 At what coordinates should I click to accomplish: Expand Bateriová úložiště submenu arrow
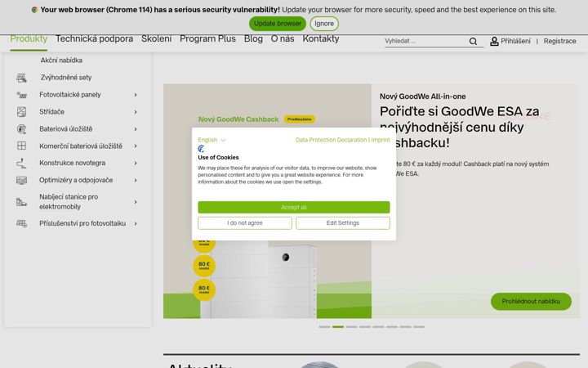(x=136, y=129)
